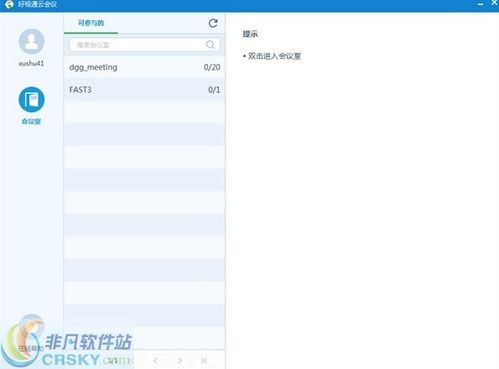Image resolution: width=499 pixels, height=369 pixels.
Task: Select the dgg_meeting room row
Action: [x=144, y=67]
